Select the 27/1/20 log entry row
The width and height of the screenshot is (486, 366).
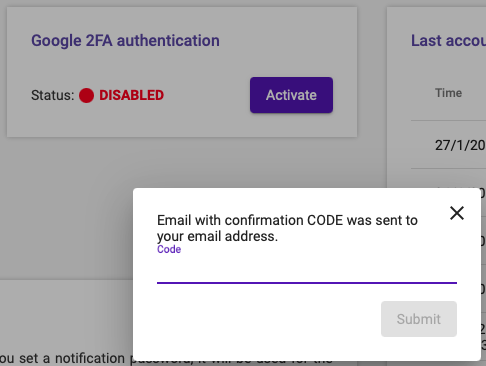pyautogui.click(x=448, y=145)
